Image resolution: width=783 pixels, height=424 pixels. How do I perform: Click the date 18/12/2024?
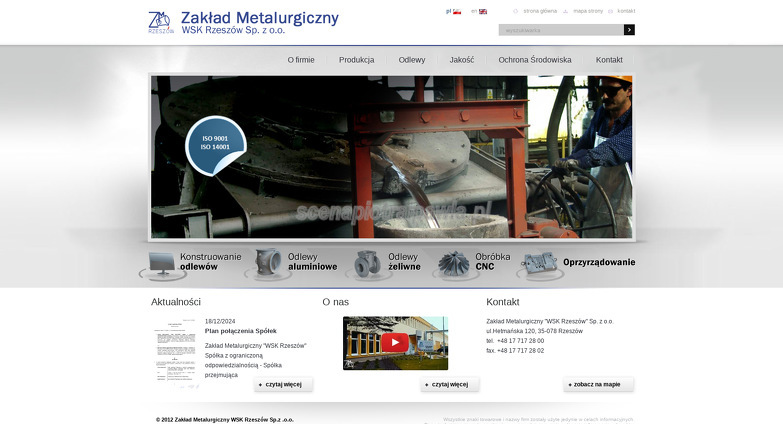coord(220,322)
